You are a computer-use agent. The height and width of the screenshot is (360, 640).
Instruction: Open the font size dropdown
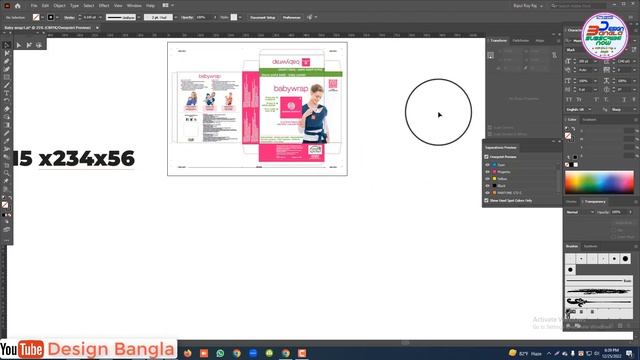[x=595, y=61]
